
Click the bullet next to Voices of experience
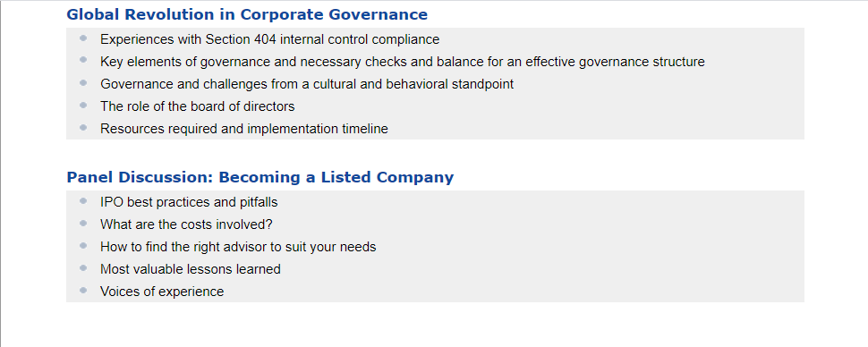83,290
